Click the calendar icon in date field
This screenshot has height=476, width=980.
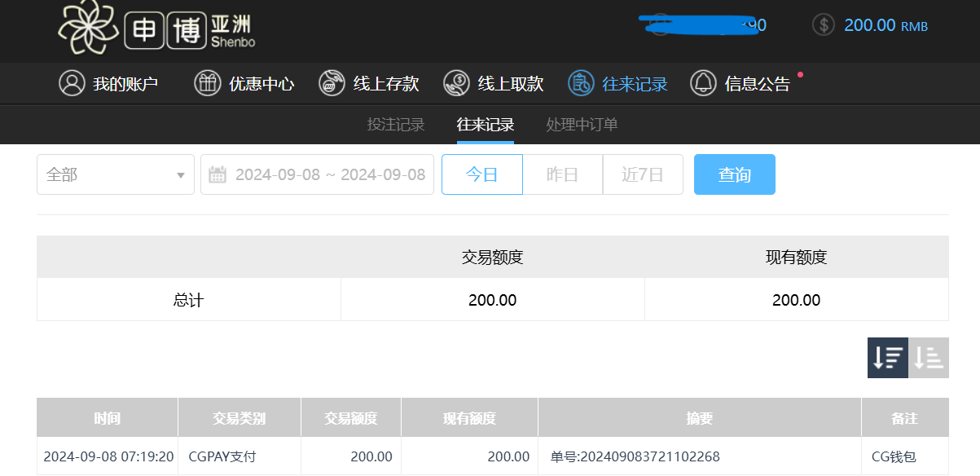point(218,174)
